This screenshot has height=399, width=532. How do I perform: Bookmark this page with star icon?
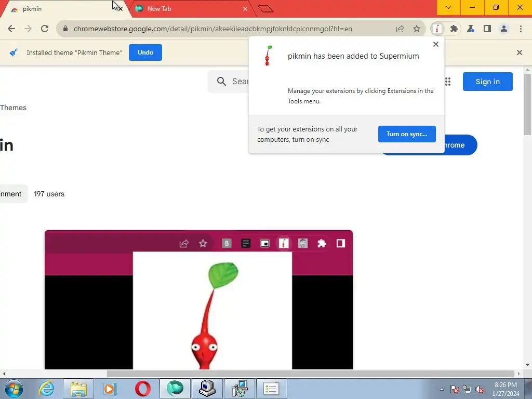point(417,29)
